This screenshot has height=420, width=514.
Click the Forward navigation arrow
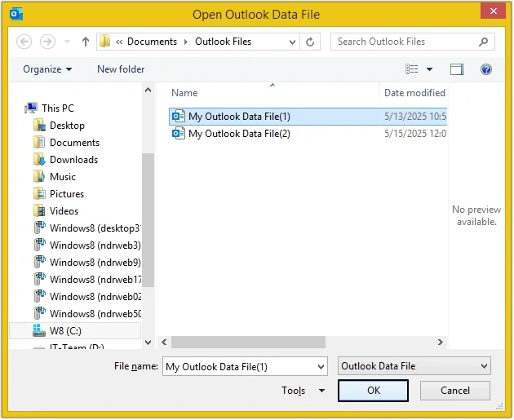47,42
